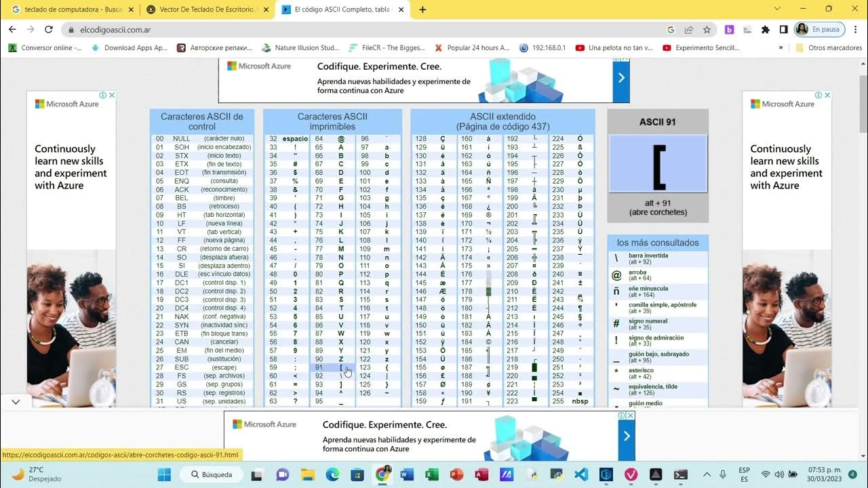868x488 pixels.
Task: Click the 'guión bajo, subrayado' entry
Action: coord(658,357)
